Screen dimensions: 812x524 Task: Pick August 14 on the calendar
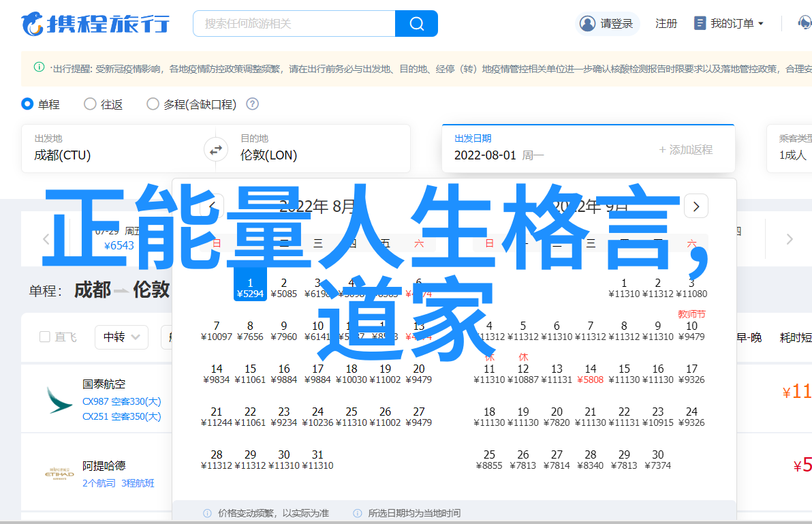click(217, 373)
